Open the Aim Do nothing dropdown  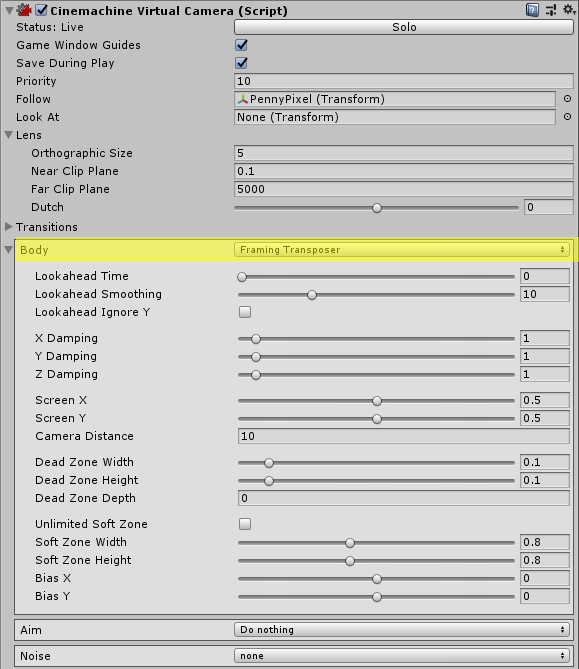[402, 629]
